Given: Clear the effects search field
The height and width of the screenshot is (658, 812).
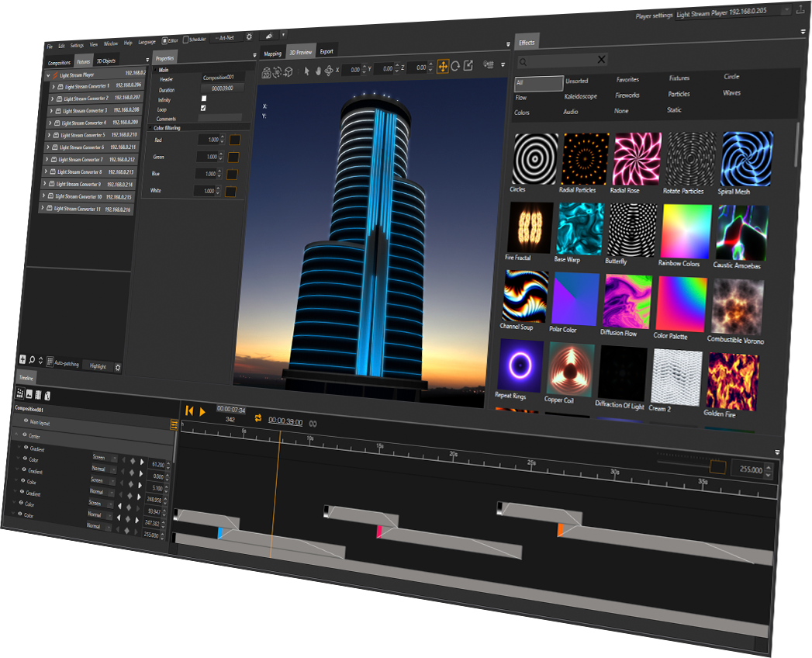Looking at the screenshot, I should pos(601,60).
